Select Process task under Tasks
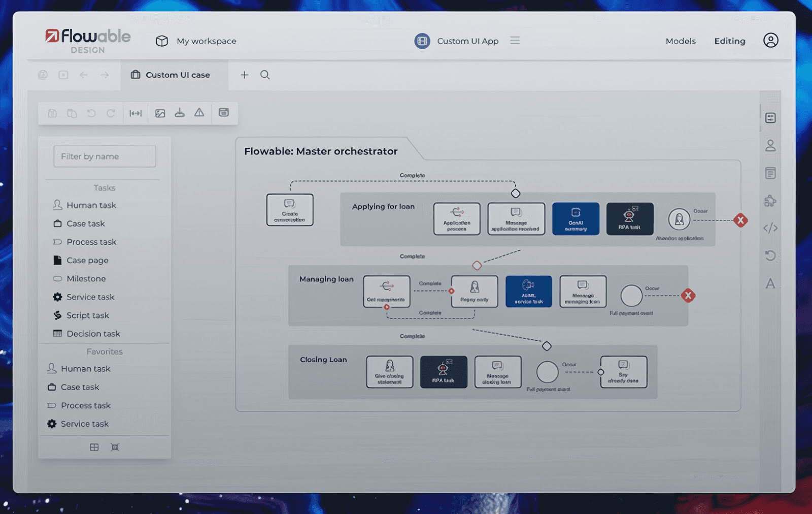The height and width of the screenshot is (514, 812). pyautogui.click(x=85, y=242)
